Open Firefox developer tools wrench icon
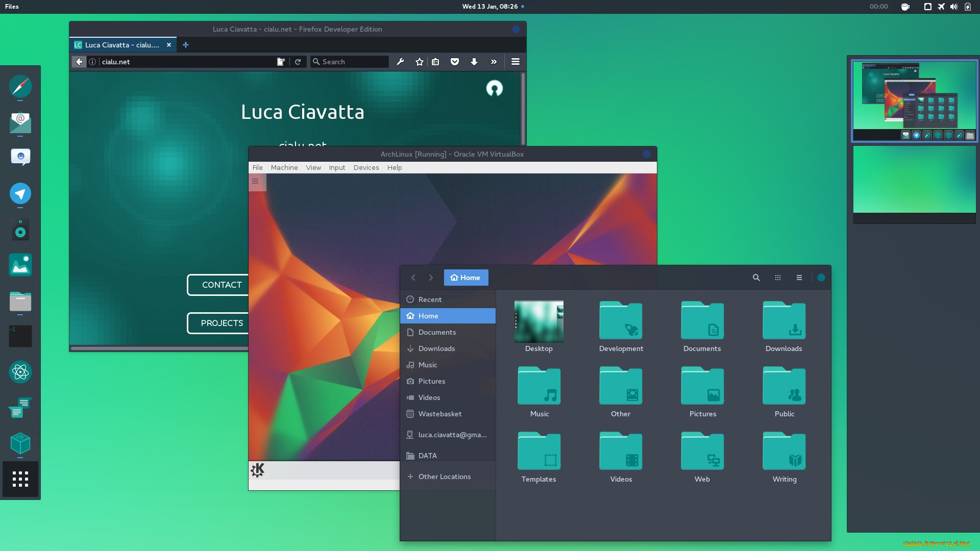980x551 pixels. coord(400,62)
